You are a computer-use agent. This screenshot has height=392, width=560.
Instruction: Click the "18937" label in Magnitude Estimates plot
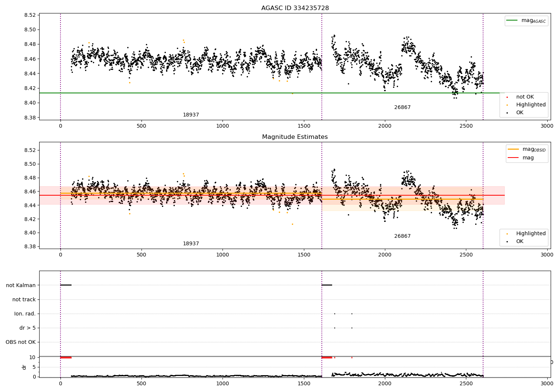(191, 244)
